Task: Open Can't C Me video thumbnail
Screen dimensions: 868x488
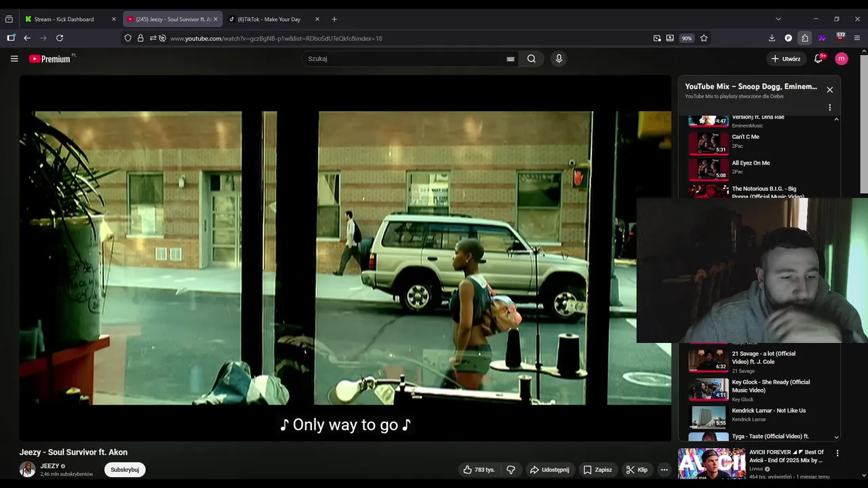Action: pyautogui.click(x=708, y=143)
